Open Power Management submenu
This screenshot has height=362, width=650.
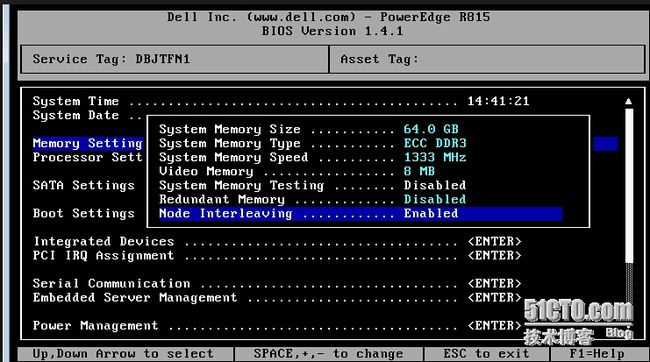[95, 326]
